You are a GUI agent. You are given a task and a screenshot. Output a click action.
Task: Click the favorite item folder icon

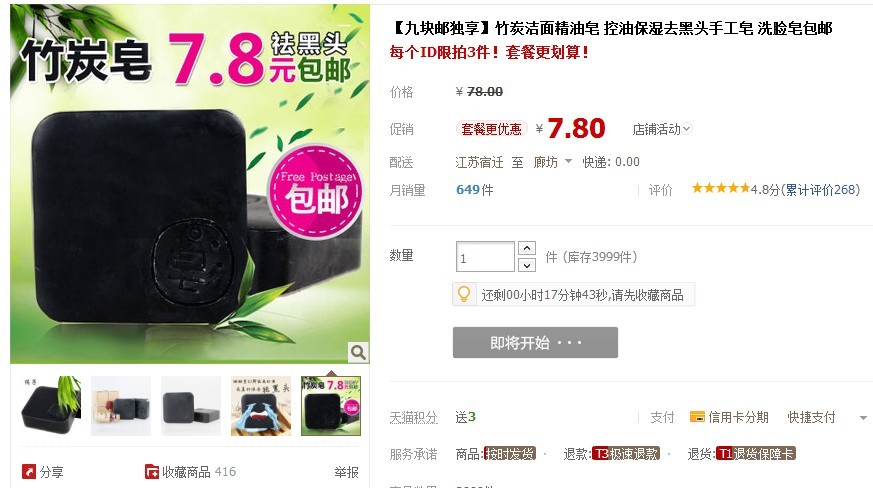(x=151, y=472)
